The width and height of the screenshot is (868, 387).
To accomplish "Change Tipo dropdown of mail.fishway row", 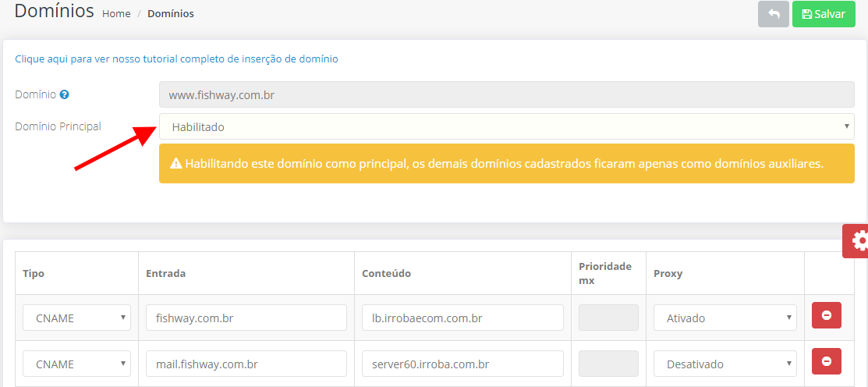I will 77,364.
